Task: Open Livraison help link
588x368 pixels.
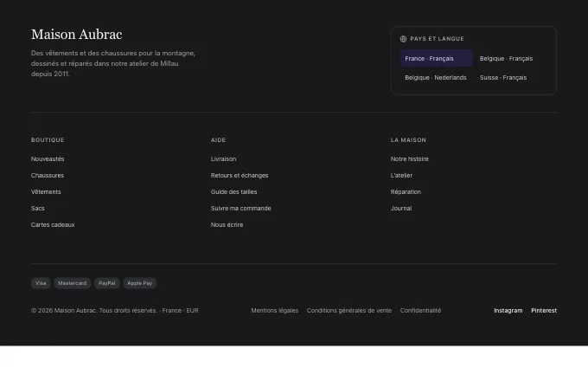Action: click(223, 158)
